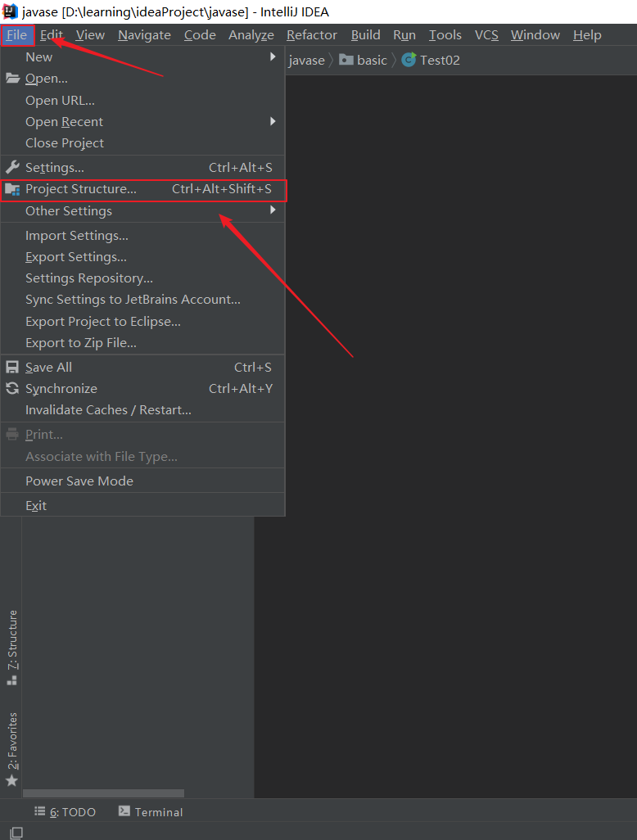Click the IntelliJ IDEA logo in title bar
637x840 pixels.
coord(10,11)
